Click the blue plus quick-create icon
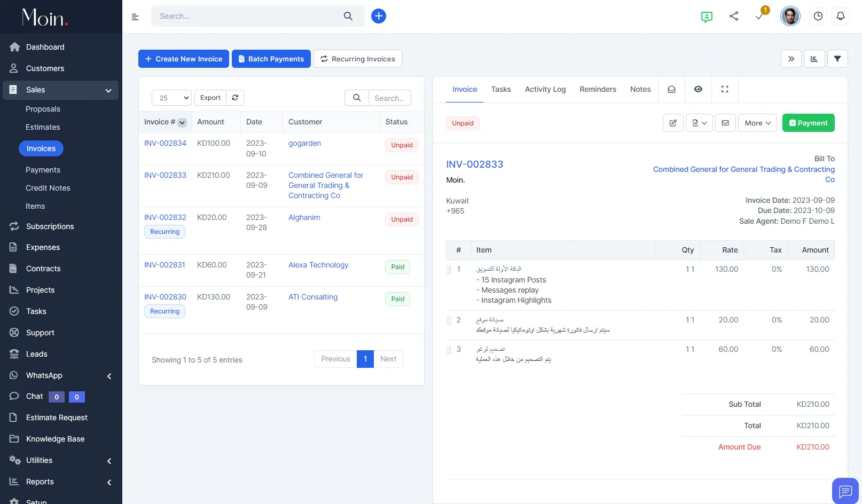Viewport: 862px width, 504px height. [x=379, y=16]
